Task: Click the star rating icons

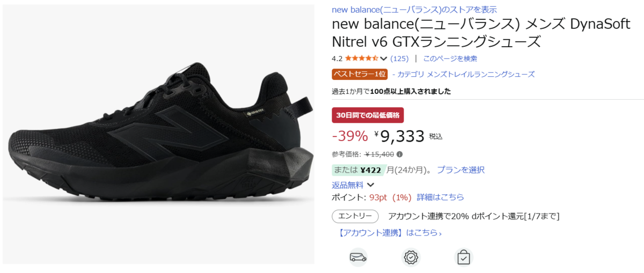Action: [x=362, y=58]
